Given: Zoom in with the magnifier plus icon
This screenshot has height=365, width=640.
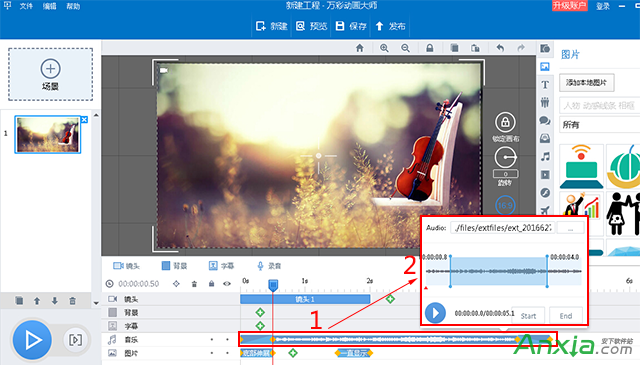Looking at the screenshot, I should (x=384, y=48).
